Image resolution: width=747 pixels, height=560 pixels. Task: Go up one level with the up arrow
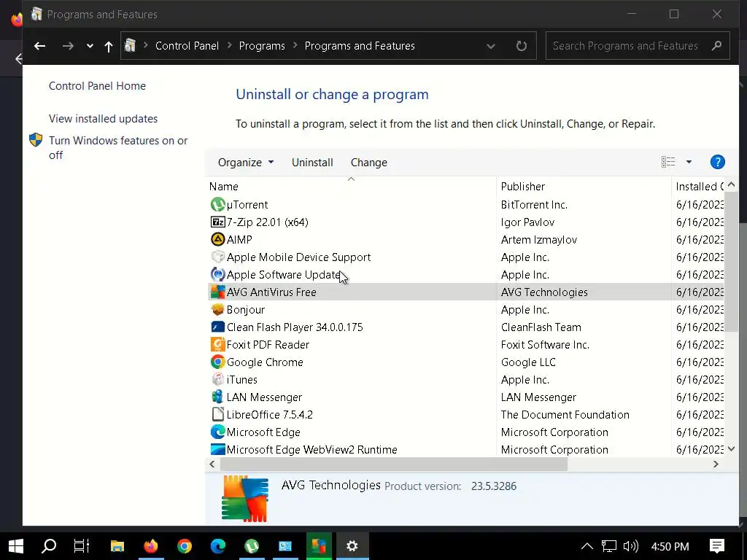(x=108, y=46)
